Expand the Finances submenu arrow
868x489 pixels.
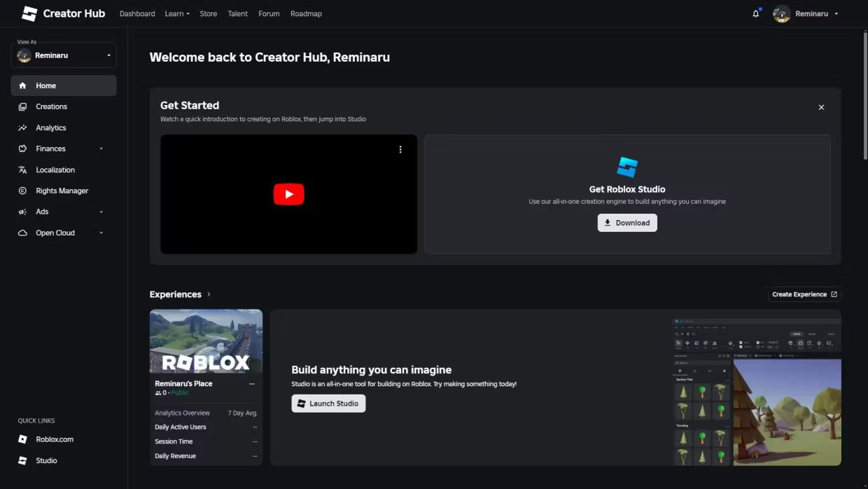pos(101,149)
